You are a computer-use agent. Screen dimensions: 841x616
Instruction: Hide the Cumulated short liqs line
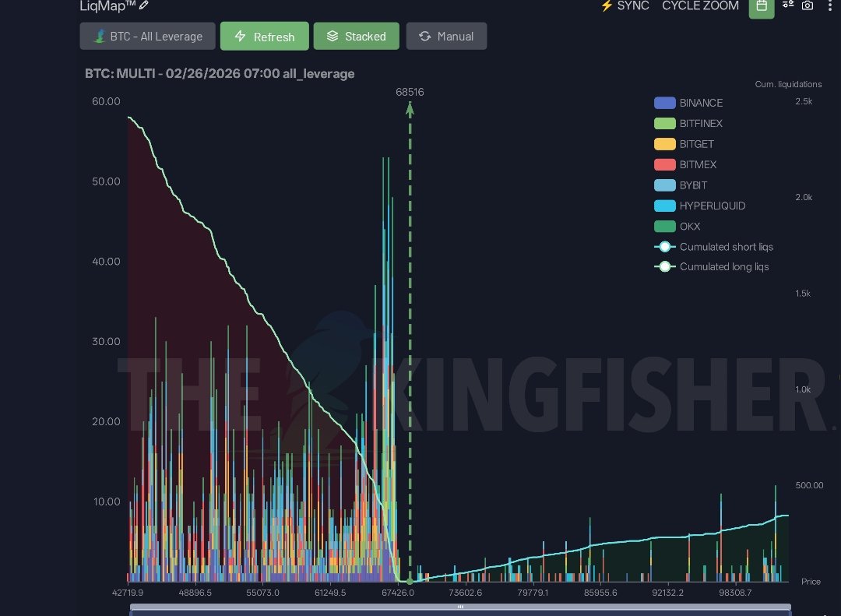(x=714, y=247)
